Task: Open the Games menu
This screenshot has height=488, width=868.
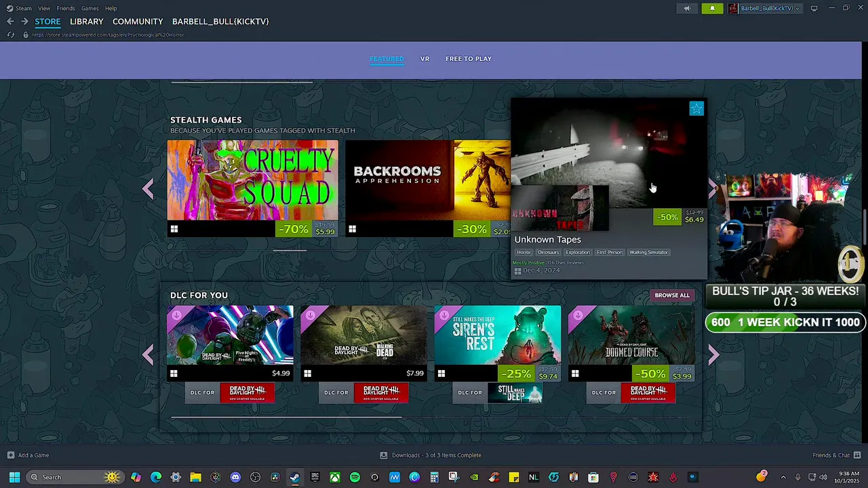Action: 90,8
